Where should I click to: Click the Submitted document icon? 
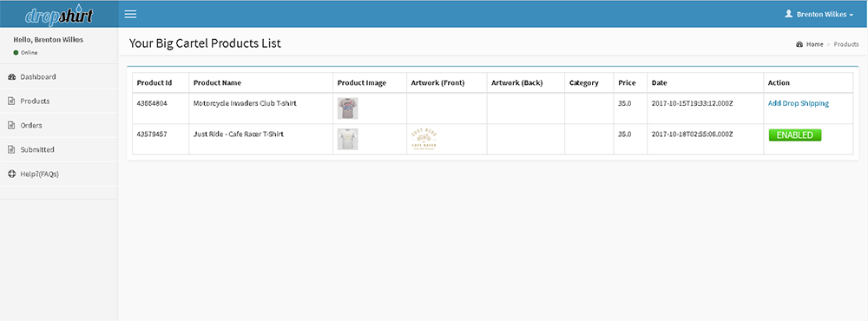11,150
